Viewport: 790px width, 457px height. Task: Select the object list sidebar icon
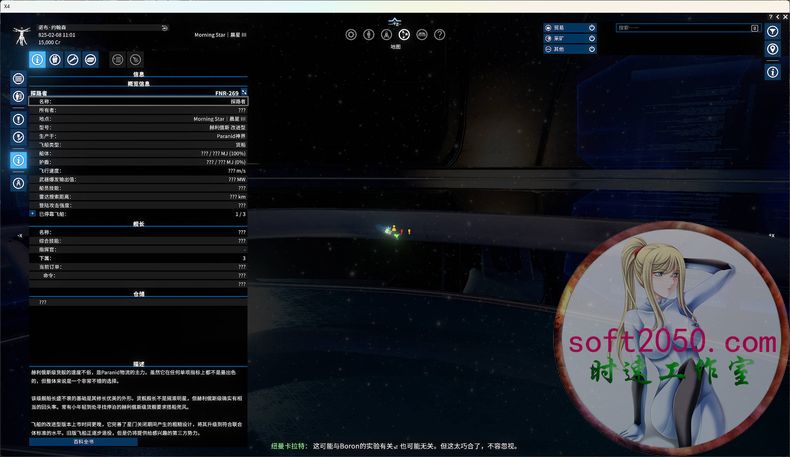pyautogui.click(x=18, y=78)
